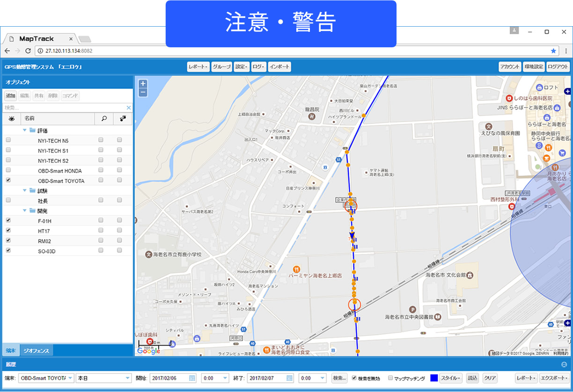Zoom out on the map

tap(143, 93)
